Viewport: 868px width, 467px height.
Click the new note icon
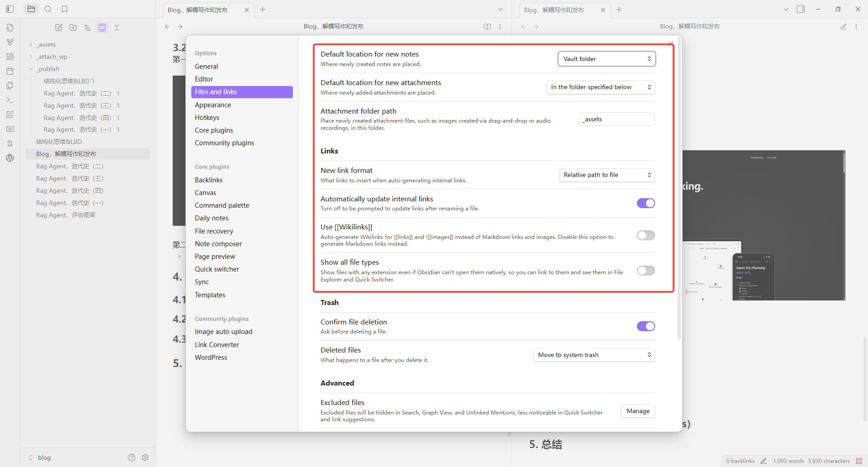click(59, 28)
